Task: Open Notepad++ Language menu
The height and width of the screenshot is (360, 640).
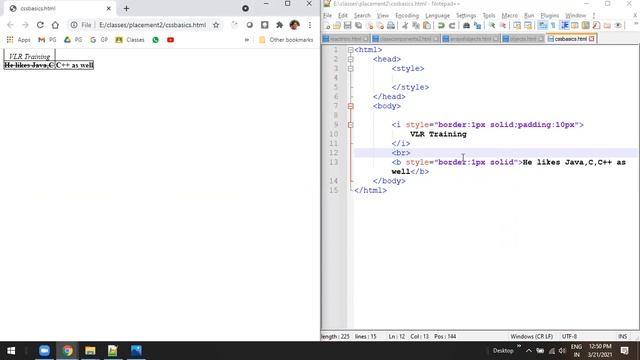Action: click(437, 16)
